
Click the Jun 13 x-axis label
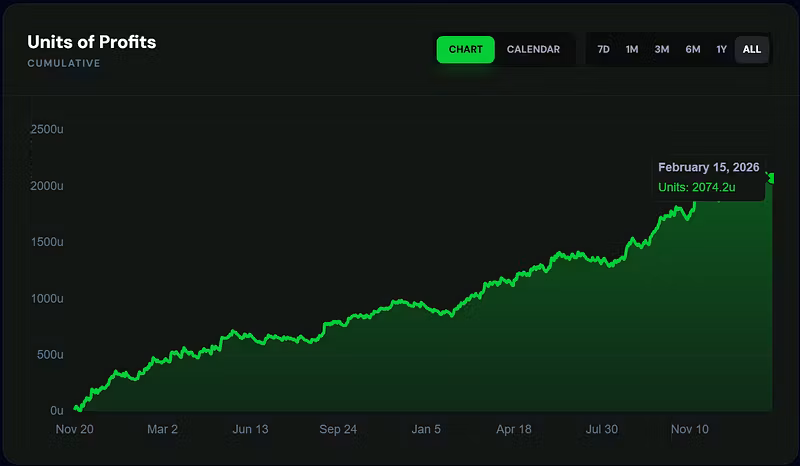coord(250,429)
